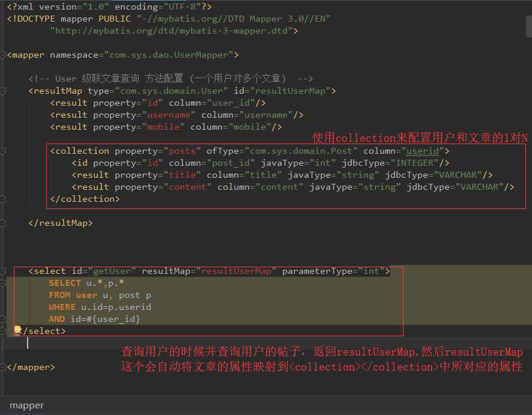The height and width of the screenshot is (415, 532).
Task: Click the INTEGER jdbcType value
Action: (414, 163)
